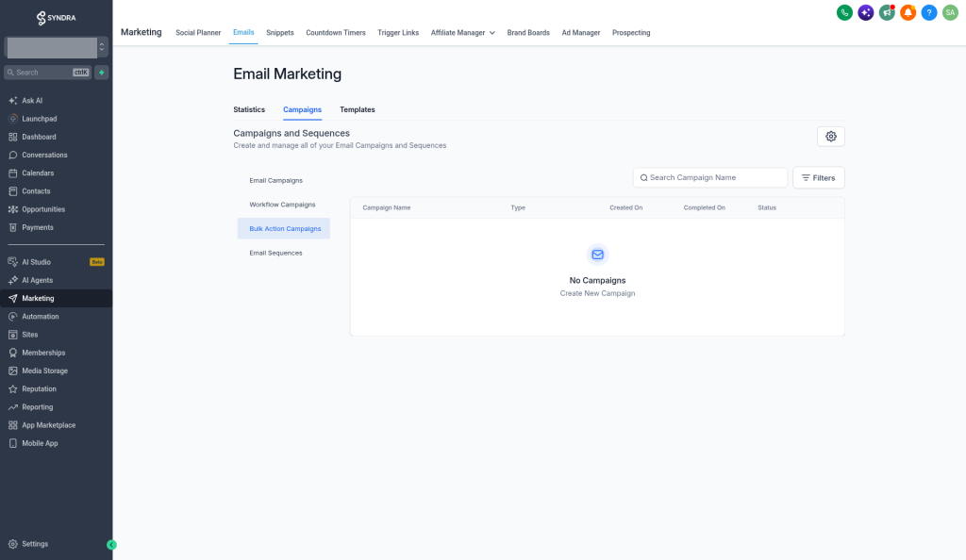966x560 pixels.
Task: Click the Sites sidebar icon
Action: (13, 335)
